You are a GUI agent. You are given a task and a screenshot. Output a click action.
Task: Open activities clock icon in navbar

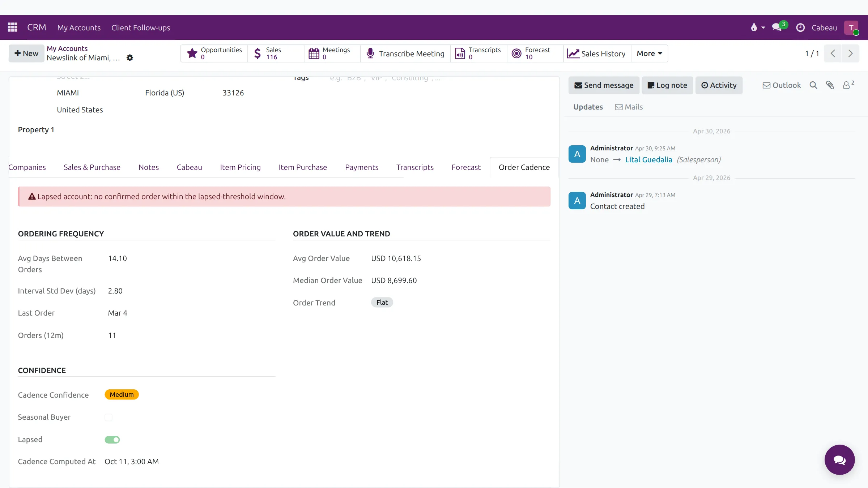tap(800, 27)
